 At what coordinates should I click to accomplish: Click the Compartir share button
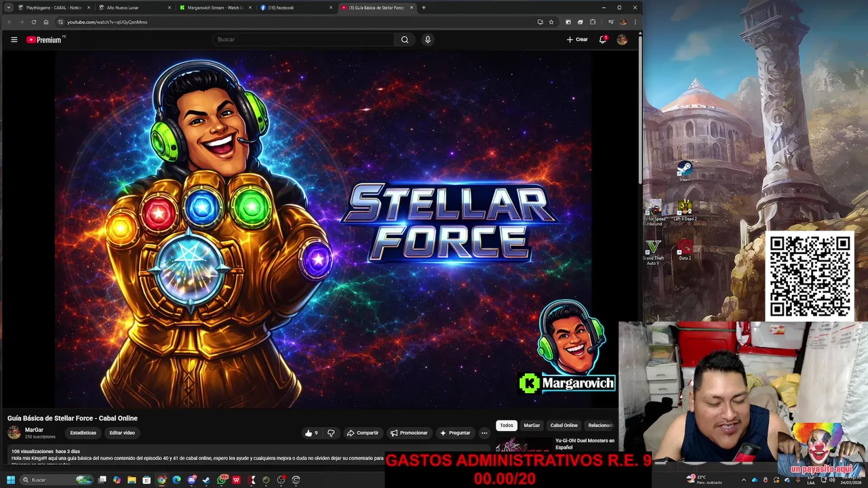coord(363,432)
